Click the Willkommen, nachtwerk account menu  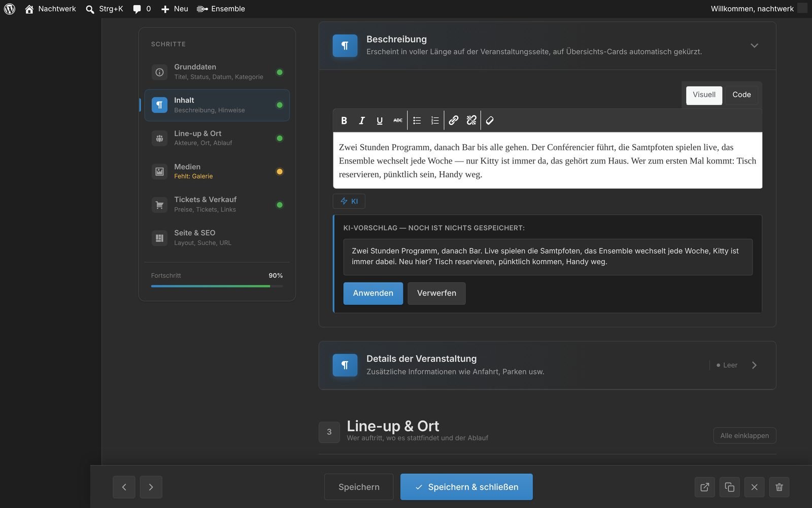click(758, 9)
